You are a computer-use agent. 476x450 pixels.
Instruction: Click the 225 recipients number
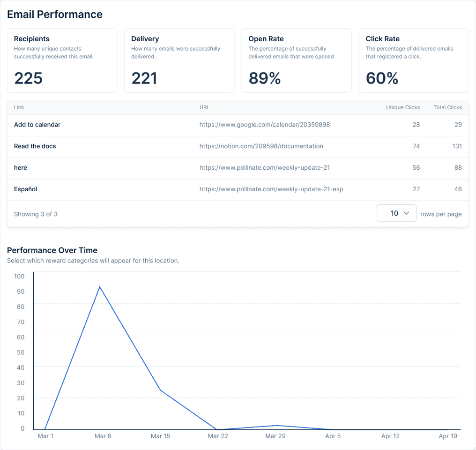pos(28,78)
